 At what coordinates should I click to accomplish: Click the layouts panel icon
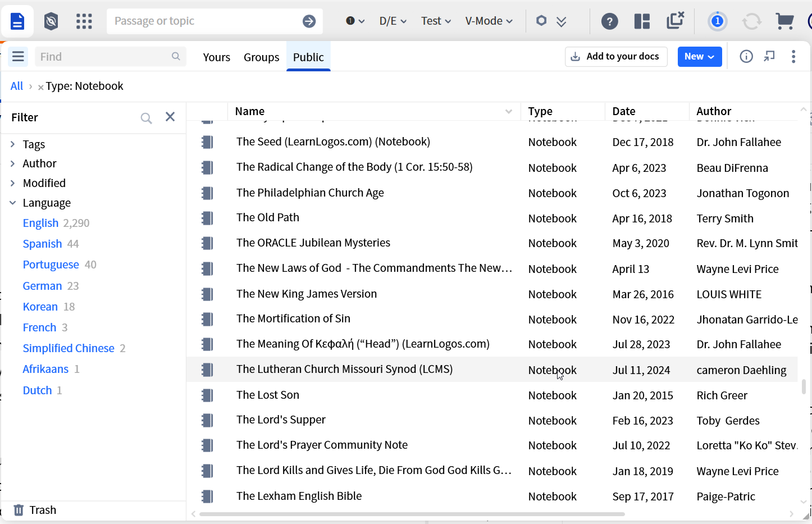tap(642, 21)
